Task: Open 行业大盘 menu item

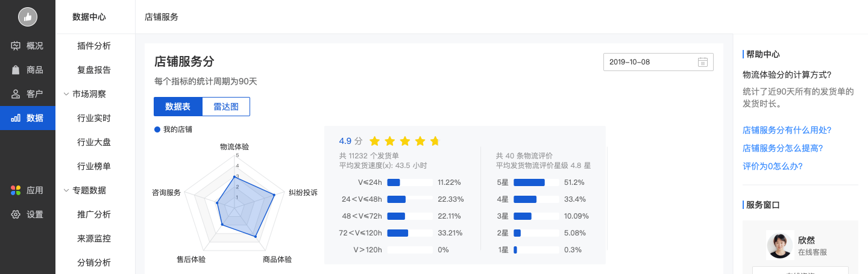Action: point(94,142)
